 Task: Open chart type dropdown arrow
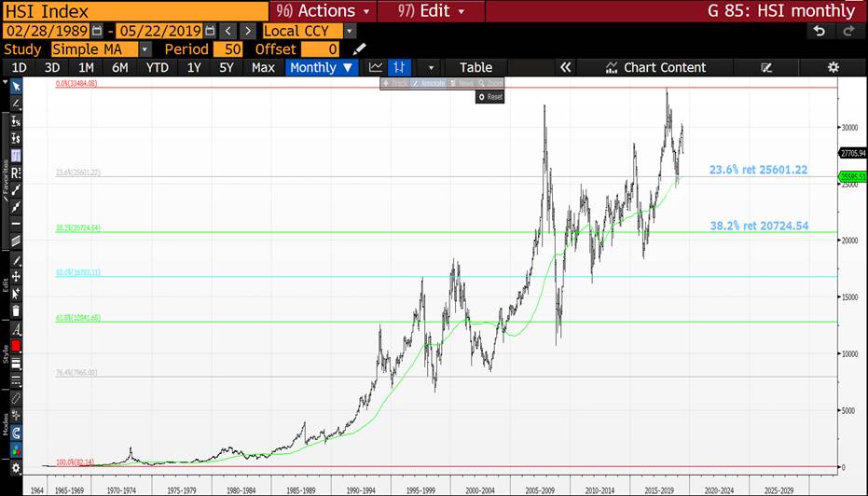click(431, 68)
